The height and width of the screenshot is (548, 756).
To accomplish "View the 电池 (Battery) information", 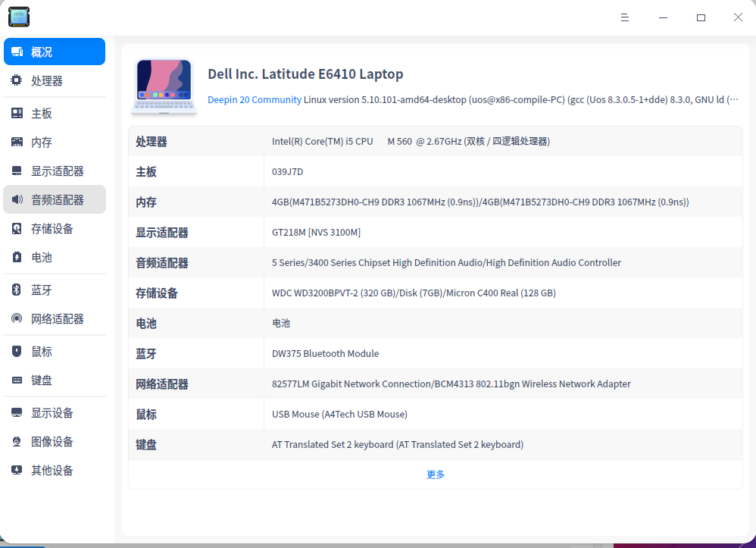I will (x=42, y=258).
